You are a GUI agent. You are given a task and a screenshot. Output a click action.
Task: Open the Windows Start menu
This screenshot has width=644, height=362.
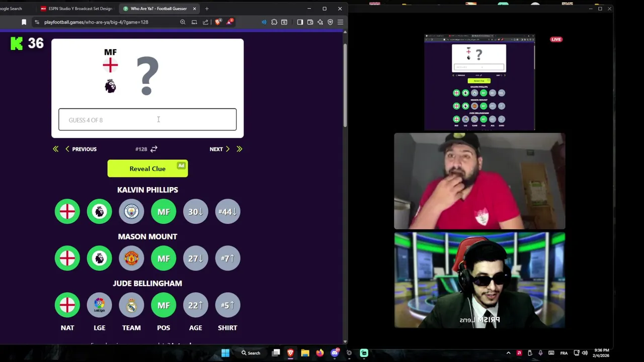click(225, 353)
